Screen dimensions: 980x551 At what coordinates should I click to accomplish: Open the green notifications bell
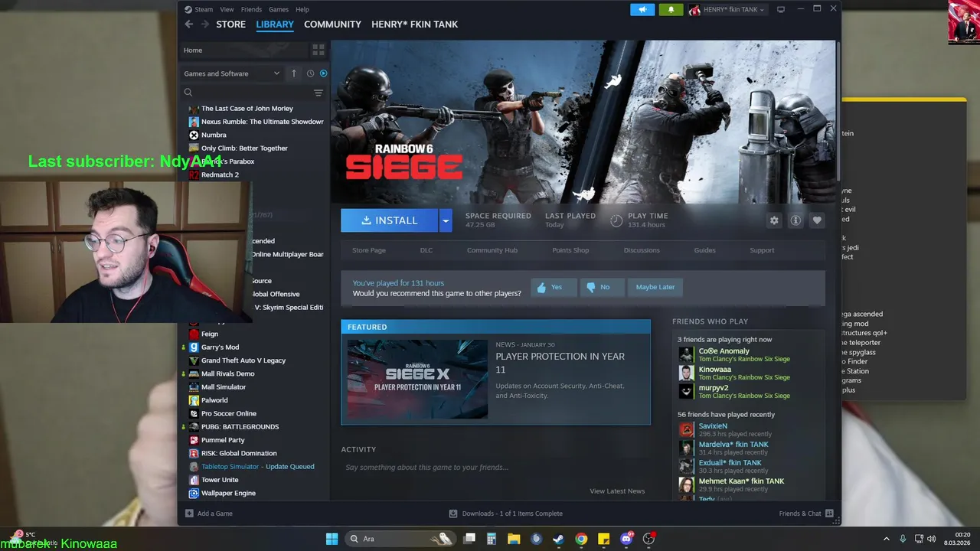pos(671,9)
